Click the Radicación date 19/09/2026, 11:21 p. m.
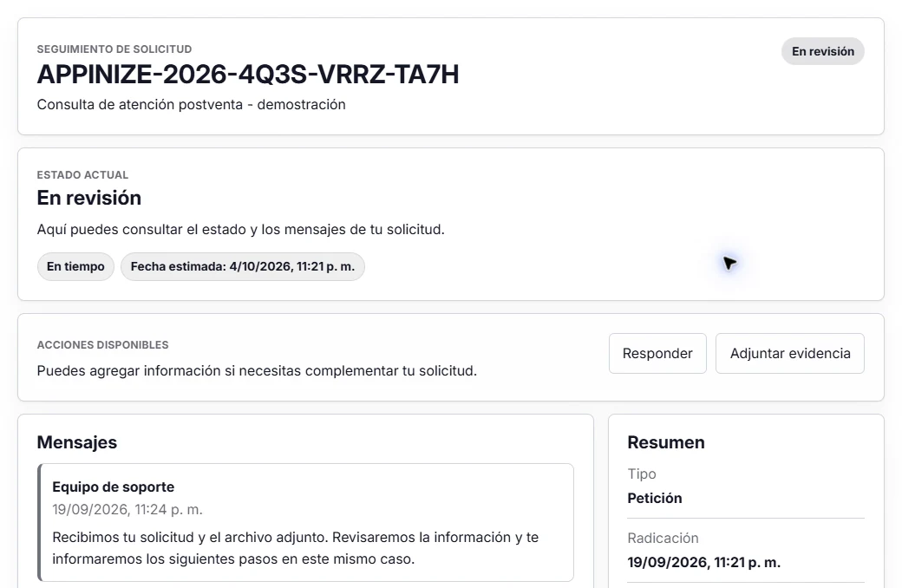Viewport: 902px width, 588px height. point(703,563)
